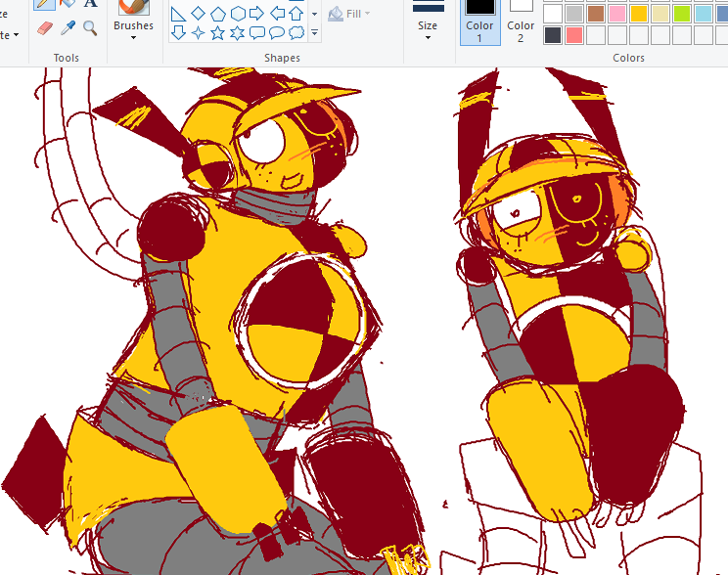Choose the six-point star shape
728x575 pixels.
(237, 33)
